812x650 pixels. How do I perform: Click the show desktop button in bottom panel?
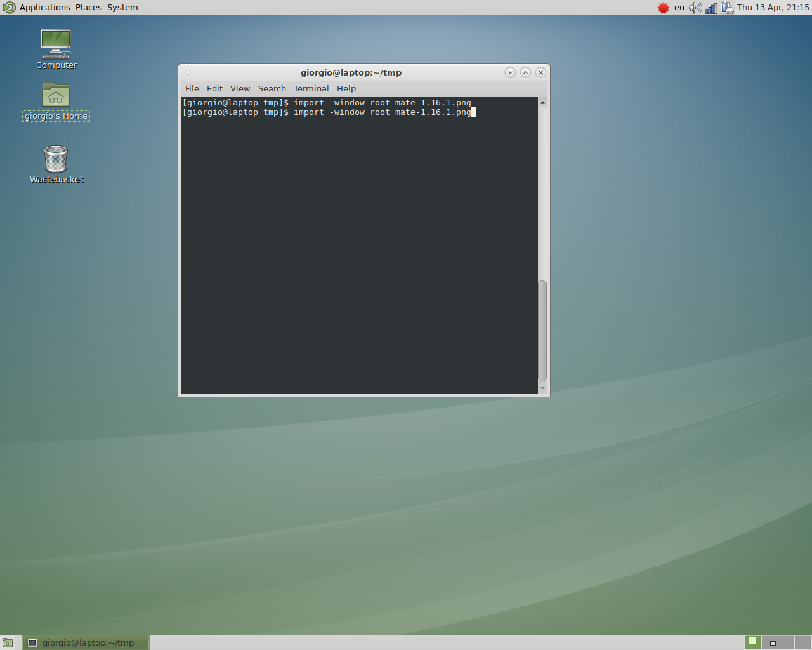point(8,642)
